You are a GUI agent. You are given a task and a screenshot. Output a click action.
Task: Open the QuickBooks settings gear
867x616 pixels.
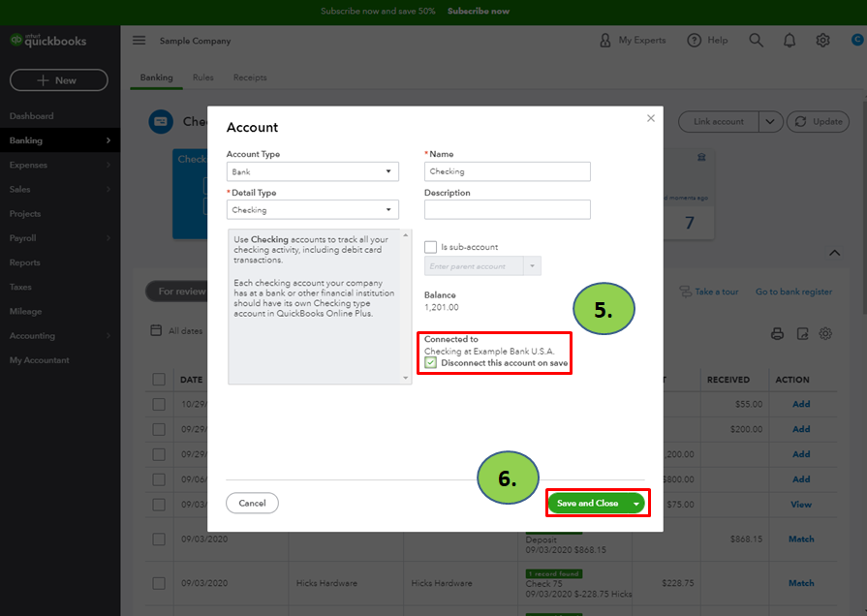click(822, 40)
